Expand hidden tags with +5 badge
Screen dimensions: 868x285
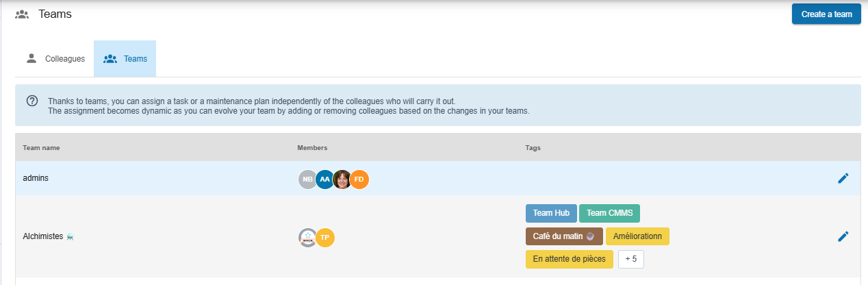tap(630, 259)
